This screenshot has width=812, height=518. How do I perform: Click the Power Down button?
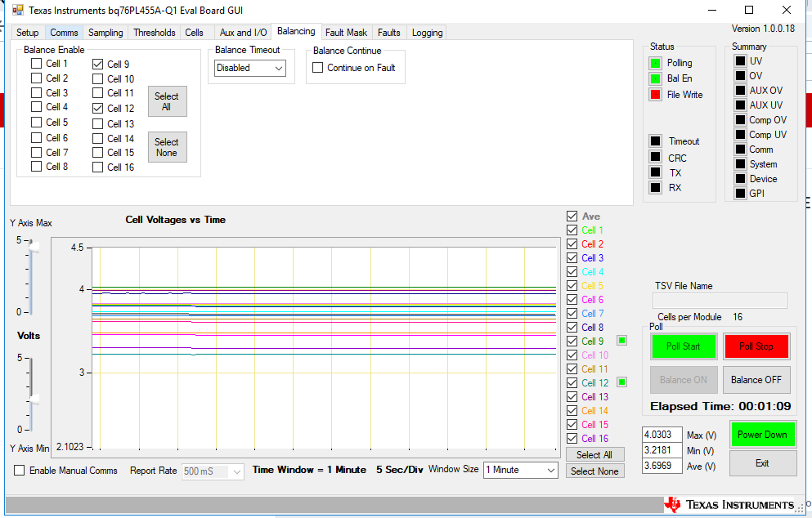(x=762, y=435)
